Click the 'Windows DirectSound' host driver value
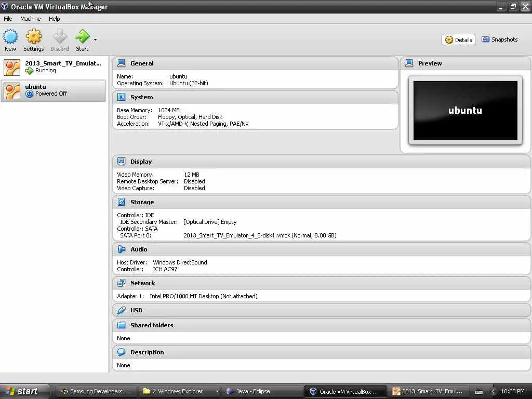 180,262
